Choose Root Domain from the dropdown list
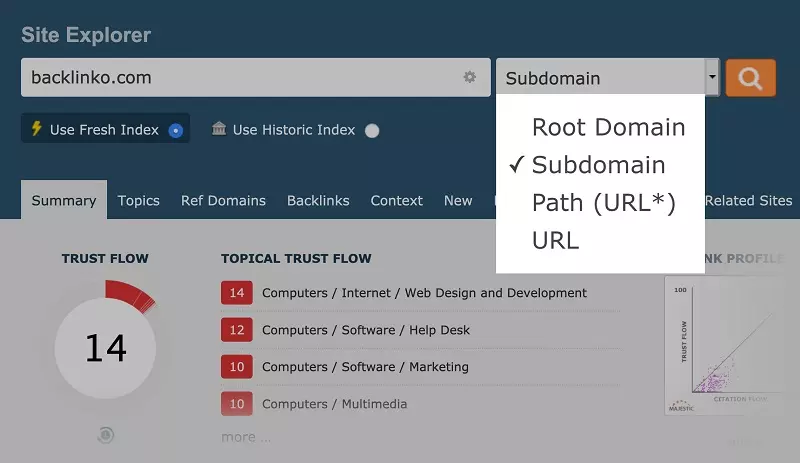The height and width of the screenshot is (463, 800). (x=608, y=127)
